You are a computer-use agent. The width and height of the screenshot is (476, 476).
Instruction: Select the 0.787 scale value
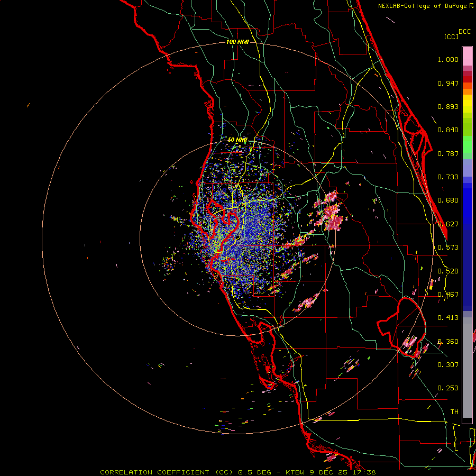[448, 153]
